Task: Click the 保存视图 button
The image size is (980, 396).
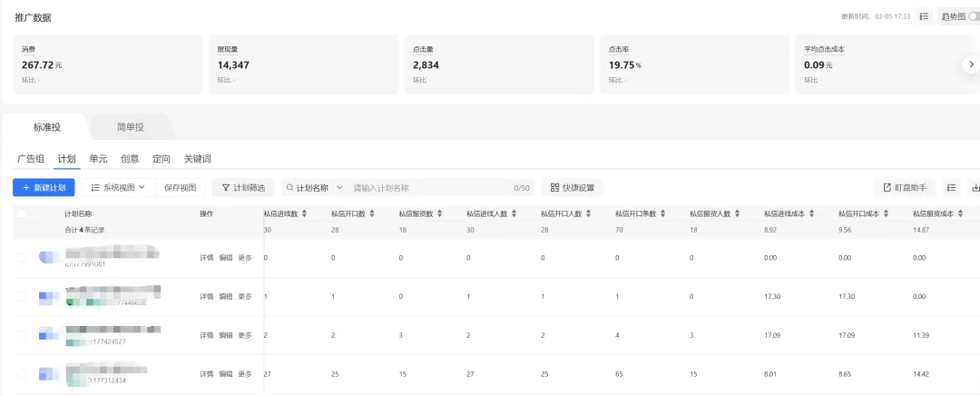Action: click(181, 187)
